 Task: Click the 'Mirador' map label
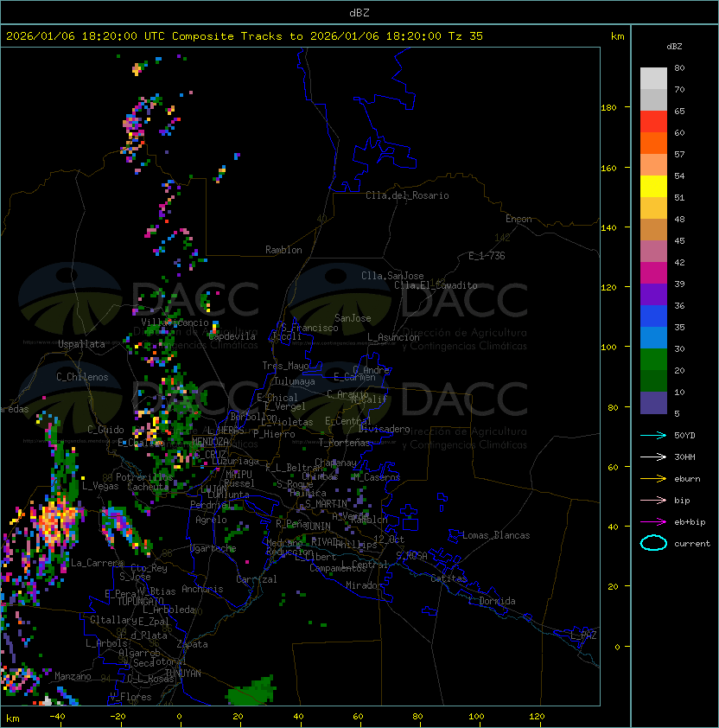tap(364, 585)
